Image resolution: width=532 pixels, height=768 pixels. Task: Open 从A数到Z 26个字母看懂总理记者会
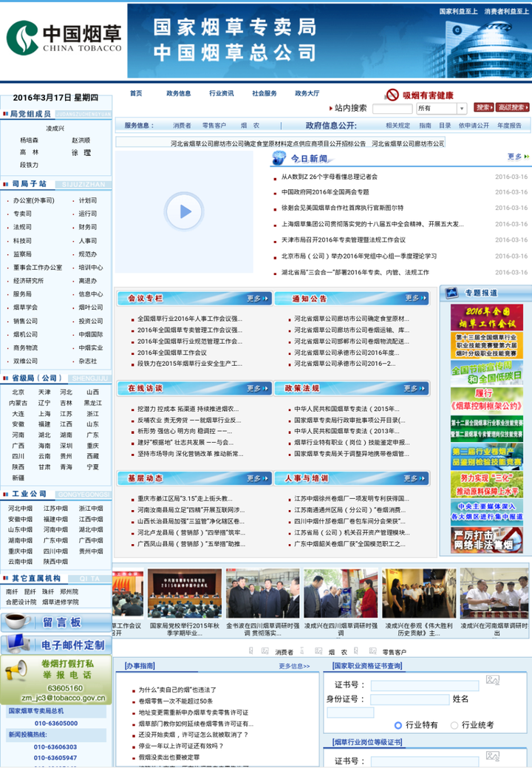tap(330, 177)
